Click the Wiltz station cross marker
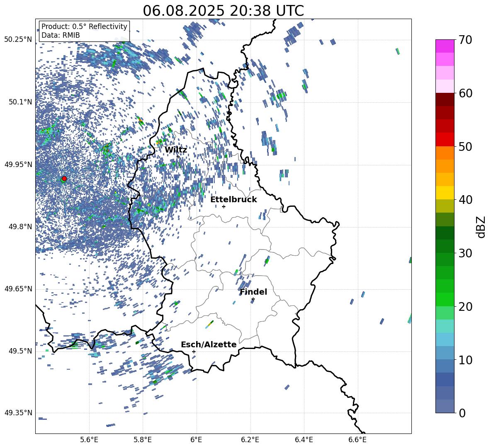The height and width of the screenshot is (448, 491). point(178,156)
